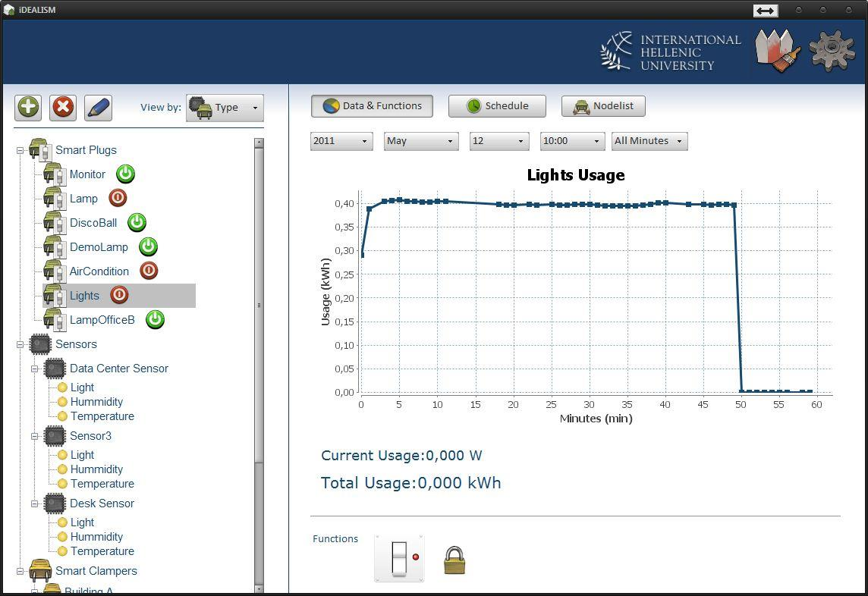Click the tree scrollbar down arrow
868x596 pixels.
point(259,589)
